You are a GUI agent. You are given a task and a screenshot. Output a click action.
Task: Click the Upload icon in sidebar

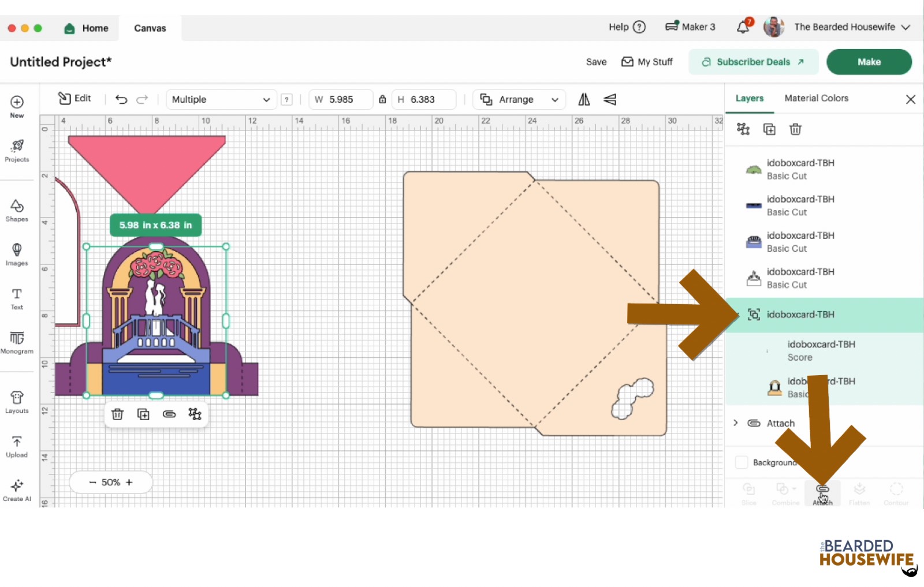pos(17,446)
